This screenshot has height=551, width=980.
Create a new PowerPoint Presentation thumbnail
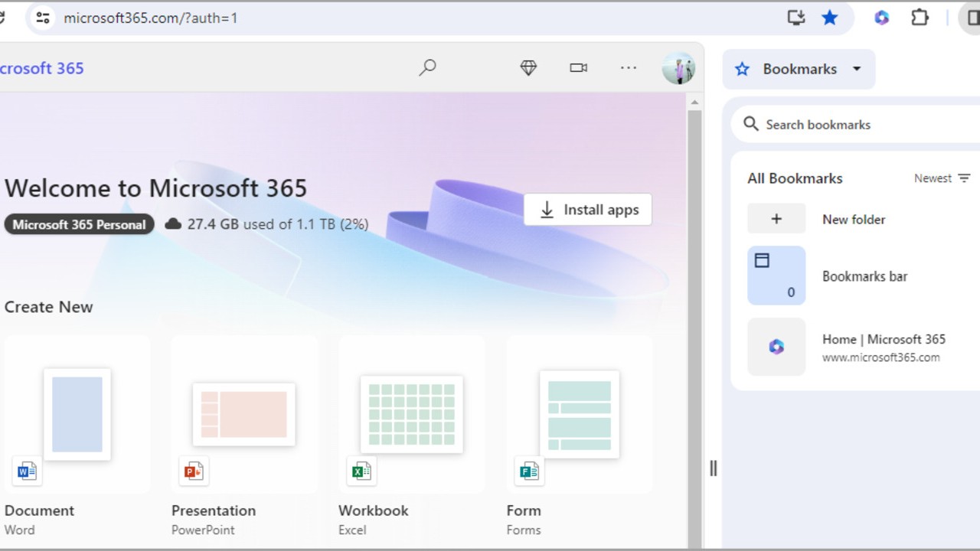244,414
